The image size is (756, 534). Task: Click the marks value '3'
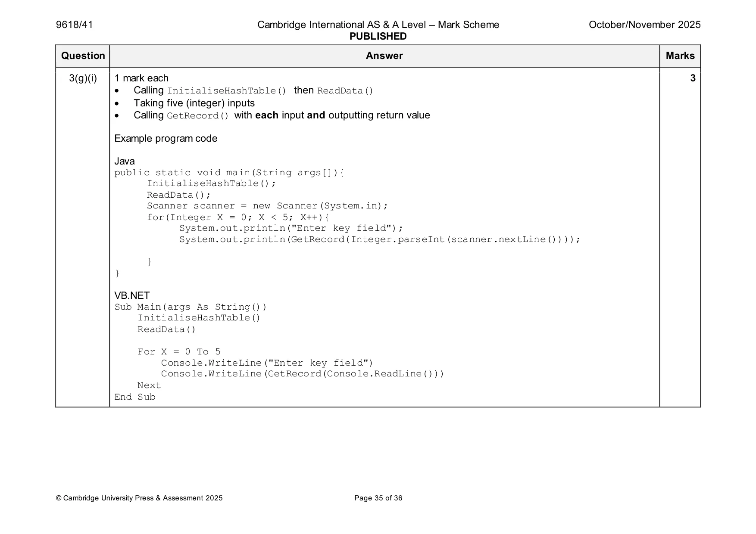(693, 78)
